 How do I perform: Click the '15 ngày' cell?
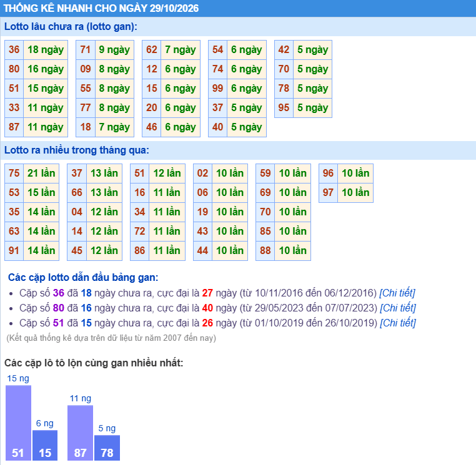point(46,89)
